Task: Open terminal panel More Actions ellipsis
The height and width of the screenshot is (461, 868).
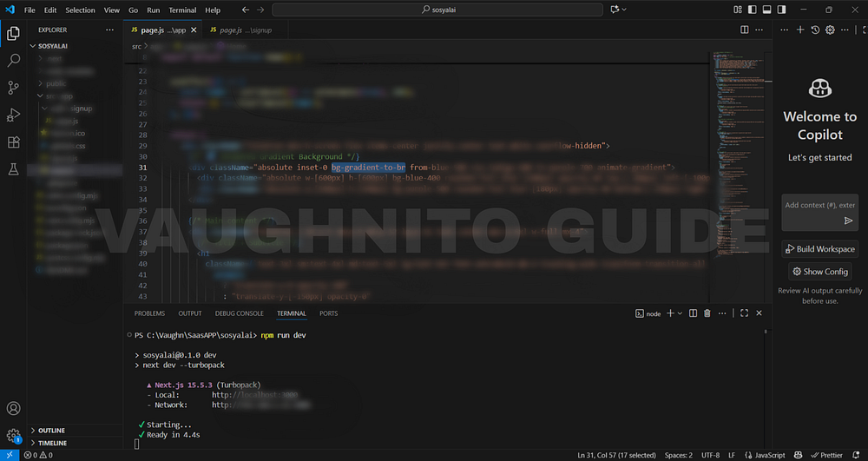Action: point(722,313)
